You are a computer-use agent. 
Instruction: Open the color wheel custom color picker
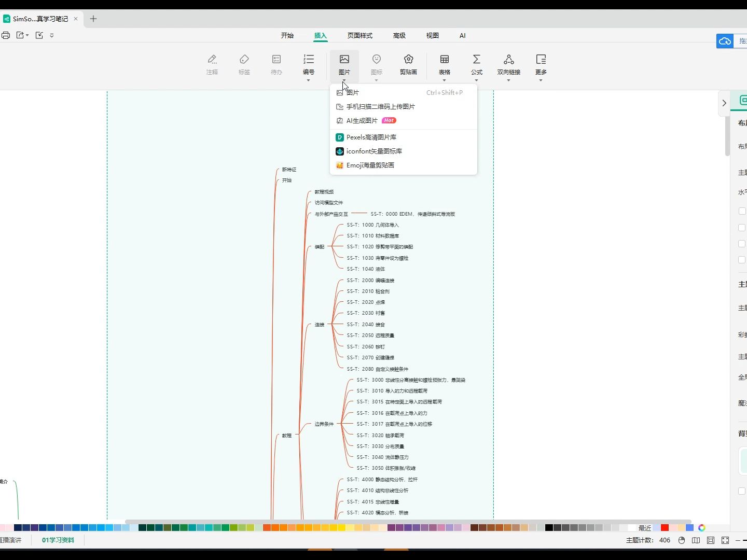coord(702,528)
